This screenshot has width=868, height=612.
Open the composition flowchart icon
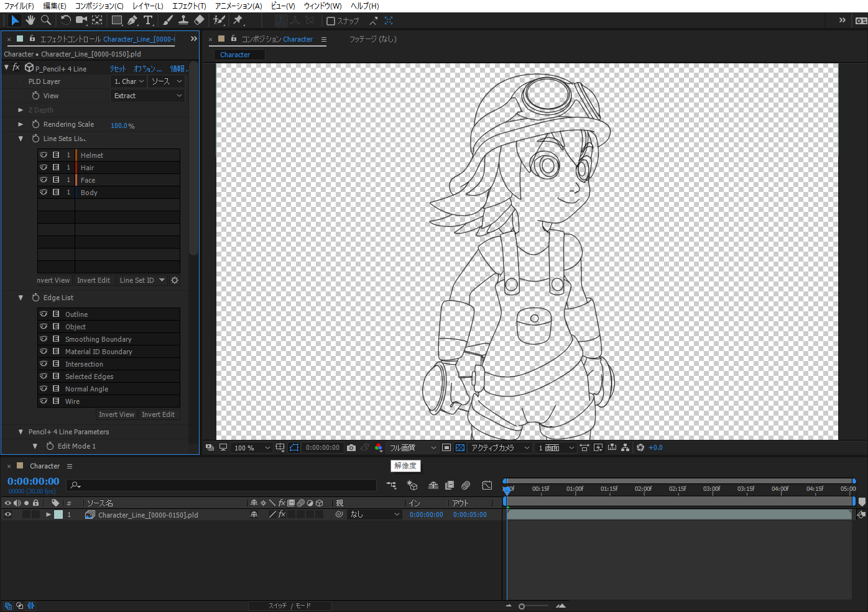tap(625, 447)
